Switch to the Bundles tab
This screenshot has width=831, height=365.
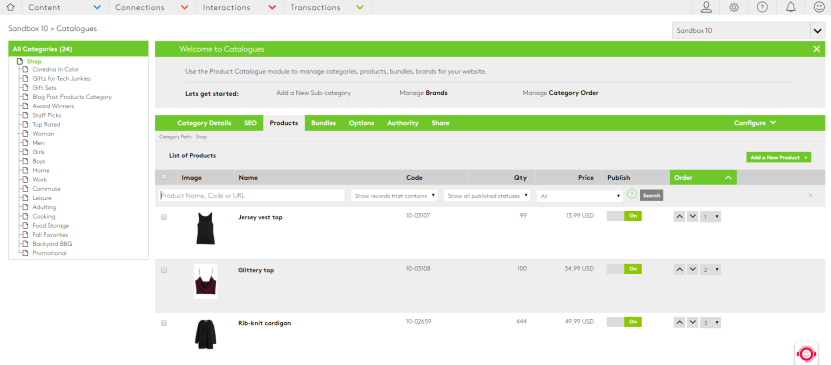(323, 123)
